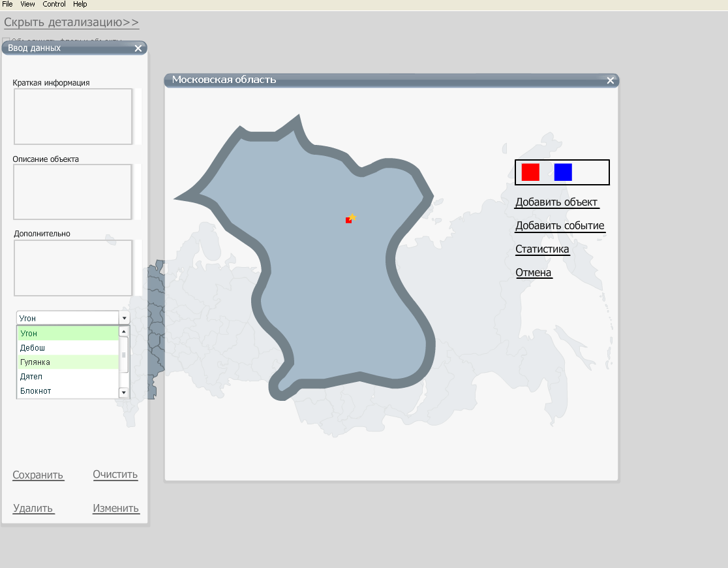728x568 pixels.
Task: Click the dropdown list scroll-down arrow
Action: (124, 392)
